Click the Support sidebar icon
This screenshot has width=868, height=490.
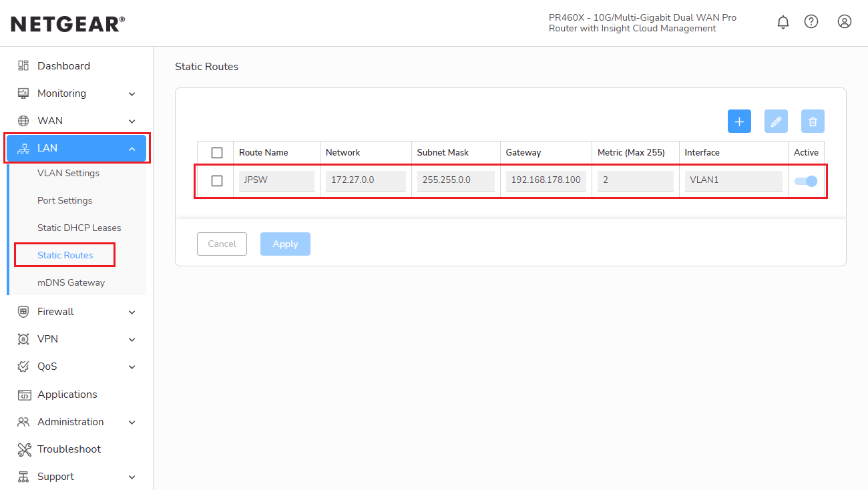coord(24,477)
